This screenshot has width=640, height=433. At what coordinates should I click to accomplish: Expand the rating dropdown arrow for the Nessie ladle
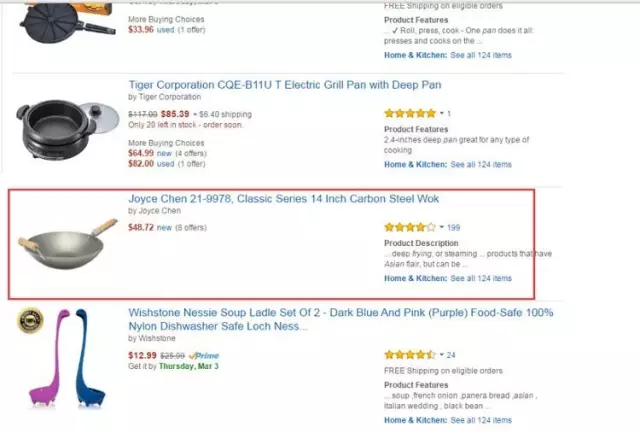pos(441,356)
